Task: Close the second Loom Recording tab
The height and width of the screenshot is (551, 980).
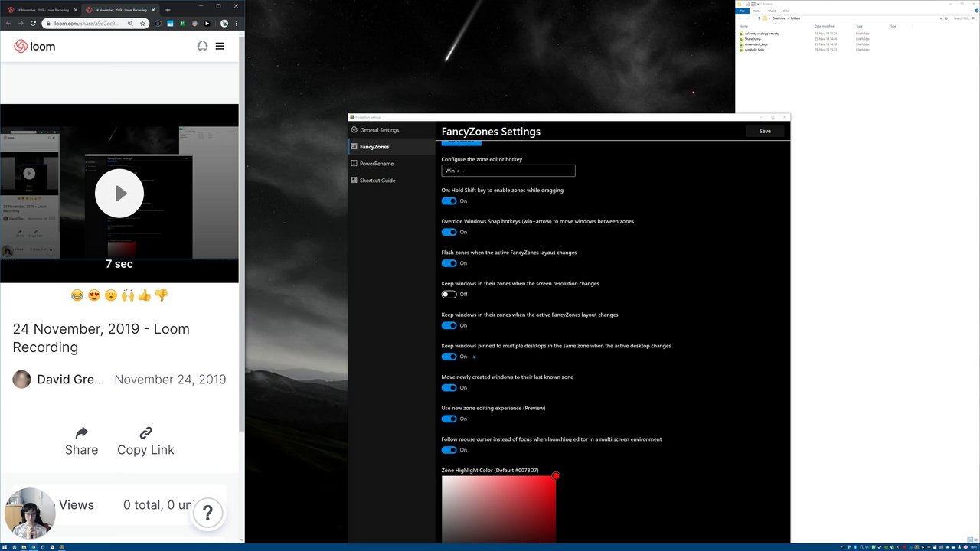Action: (154, 10)
